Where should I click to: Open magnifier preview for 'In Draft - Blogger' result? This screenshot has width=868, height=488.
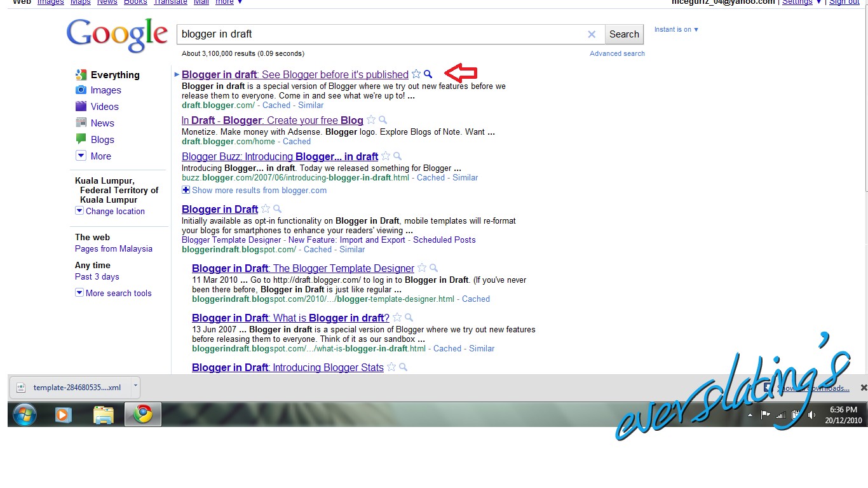[x=383, y=120]
